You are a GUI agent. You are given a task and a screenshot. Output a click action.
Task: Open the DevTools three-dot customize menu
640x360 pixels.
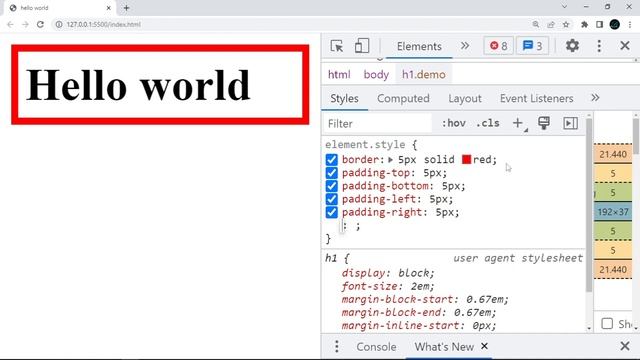tap(599, 46)
